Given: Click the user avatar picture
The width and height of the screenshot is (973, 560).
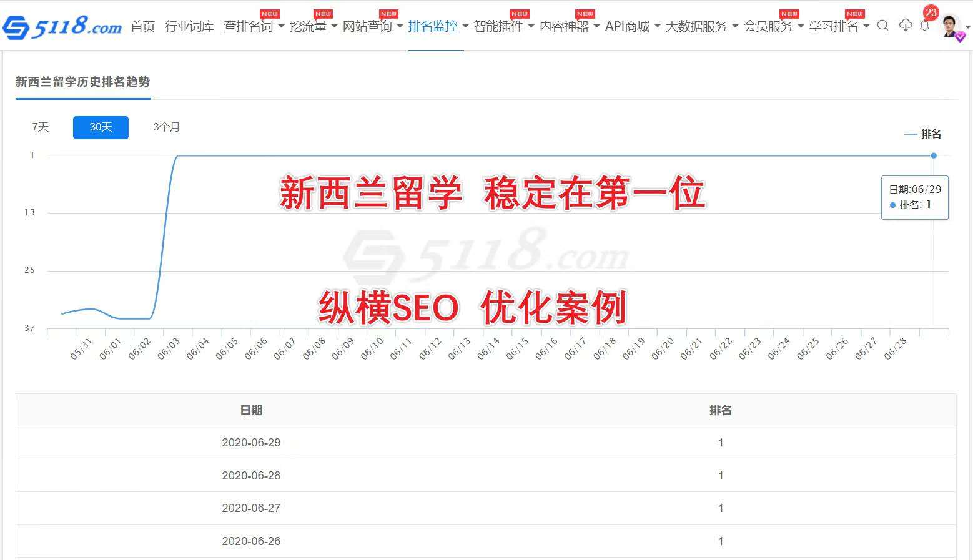Looking at the screenshot, I should pos(950,26).
